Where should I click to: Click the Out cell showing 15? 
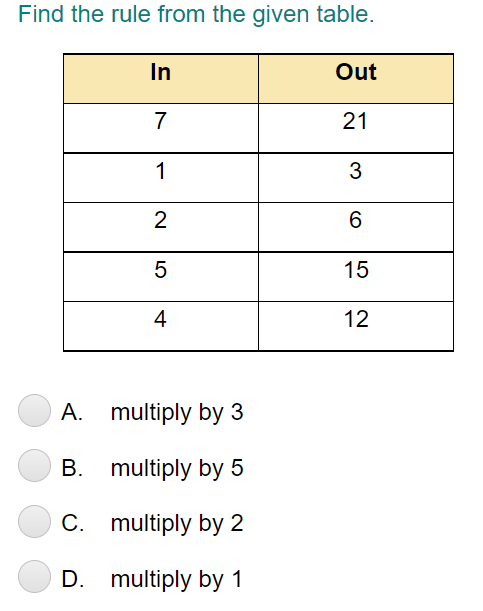pyautogui.click(x=356, y=277)
